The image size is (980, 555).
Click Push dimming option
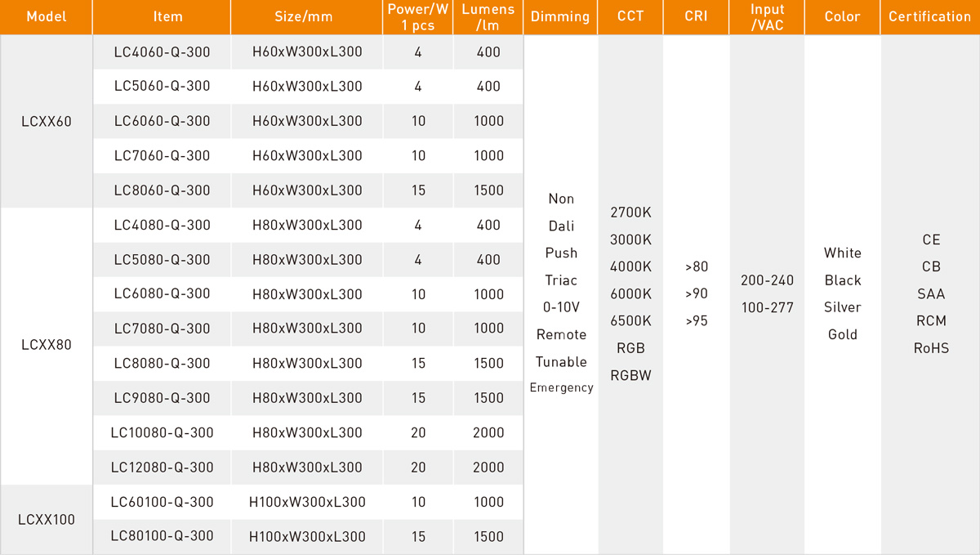coord(561,253)
